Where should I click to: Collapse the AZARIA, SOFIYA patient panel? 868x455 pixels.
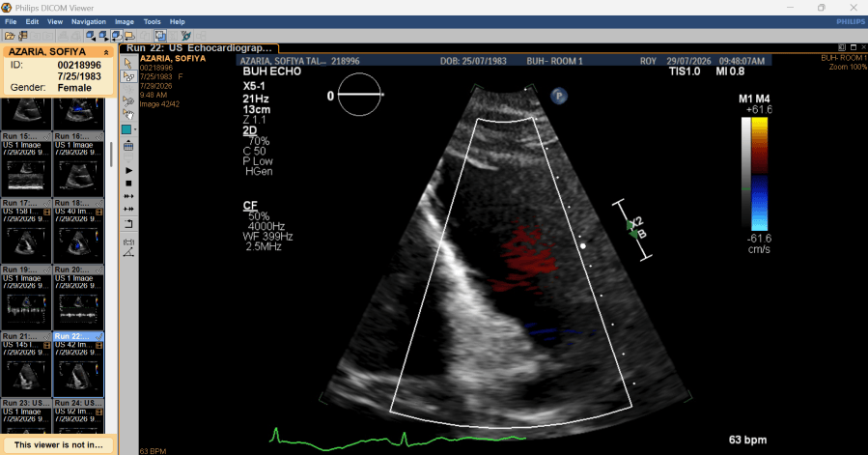(106, 52)
